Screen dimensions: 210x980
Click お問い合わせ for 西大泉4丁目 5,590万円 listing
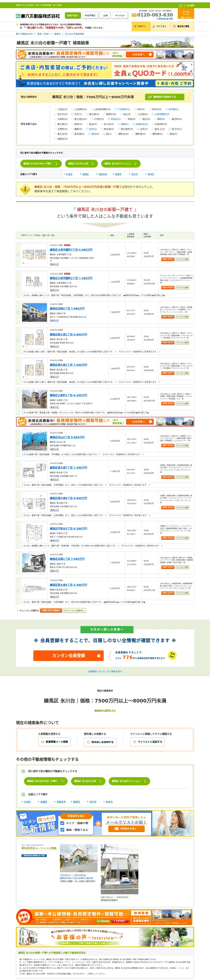[167, 593]
